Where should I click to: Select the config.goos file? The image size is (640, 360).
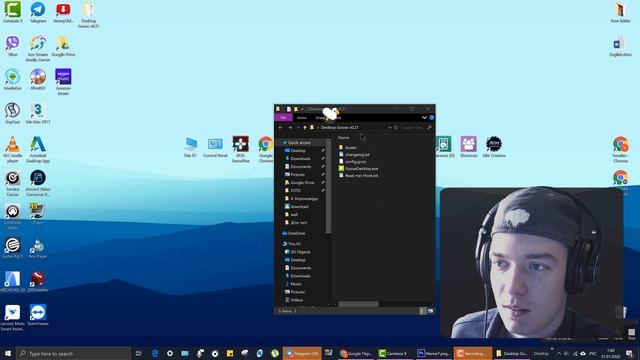352,162
